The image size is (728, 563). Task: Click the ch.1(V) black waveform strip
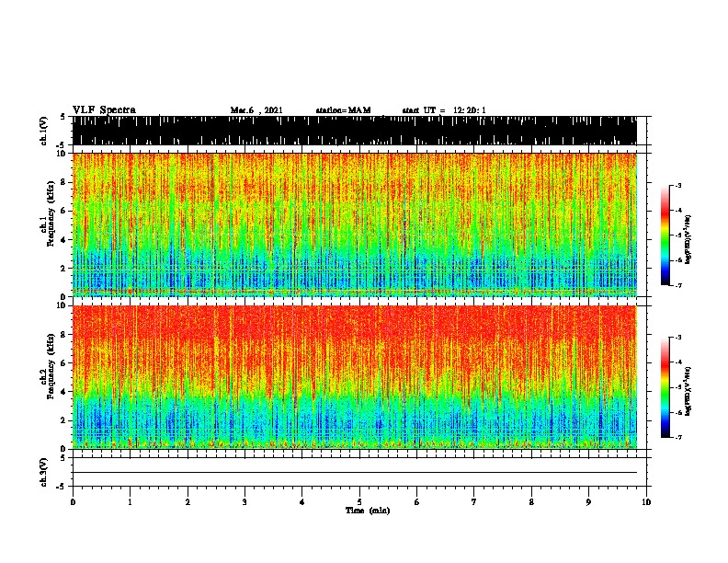tap(355, 131)
